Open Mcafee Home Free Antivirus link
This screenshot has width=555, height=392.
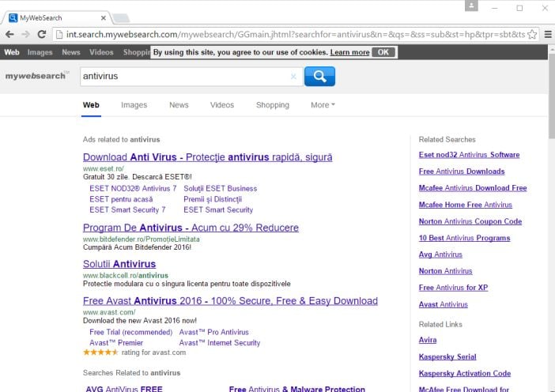[465, 205]
